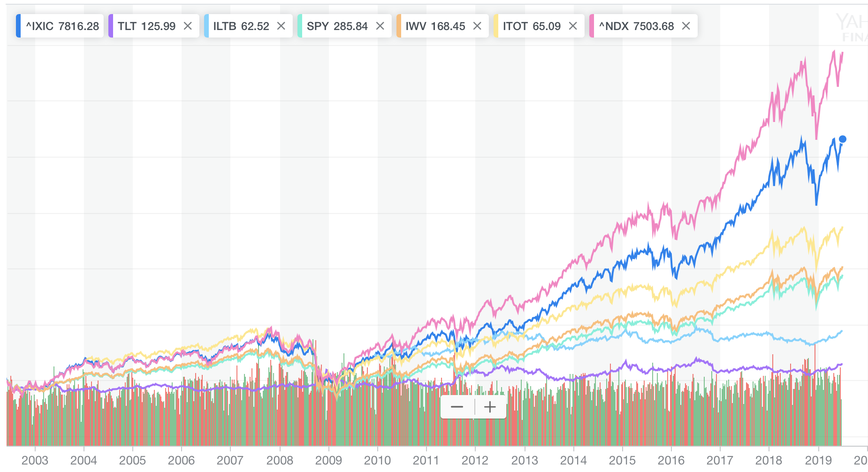Image resolution: width=868 pixels, height=472 pixels.
Task: Click the 2003 year label on axis
Action: click(35, 460)
